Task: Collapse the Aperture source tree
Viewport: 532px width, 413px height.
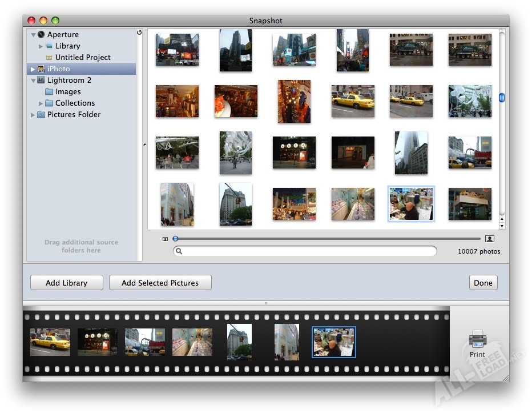Action: (33, 35)
